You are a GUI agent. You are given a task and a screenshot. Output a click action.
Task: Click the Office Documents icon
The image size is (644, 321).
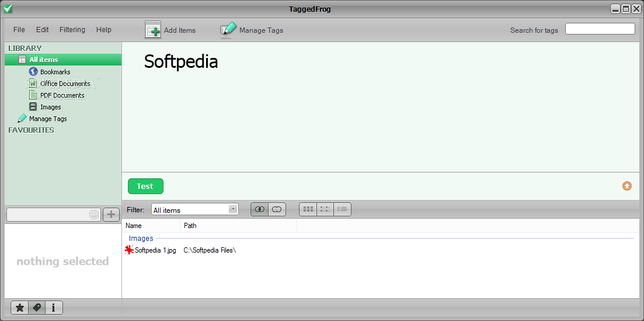[33, 83]
